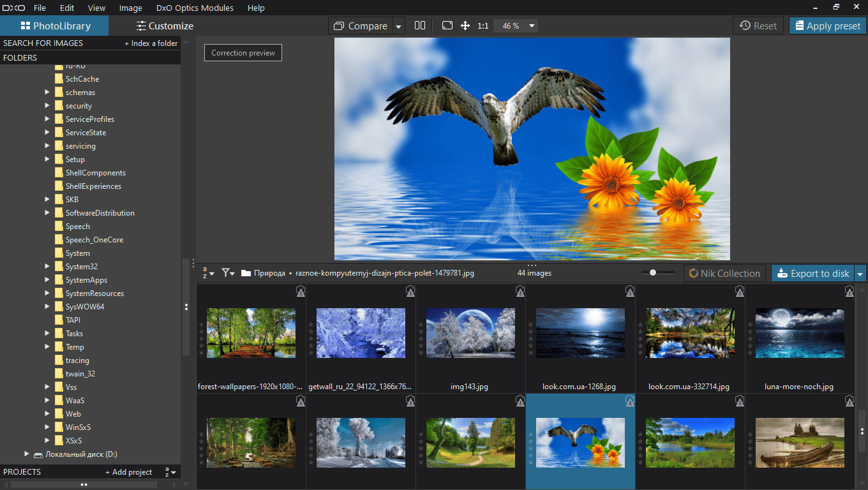Click warning badge on getwall_ru thumbnail
868x490 pixels.
click(410, 291)
